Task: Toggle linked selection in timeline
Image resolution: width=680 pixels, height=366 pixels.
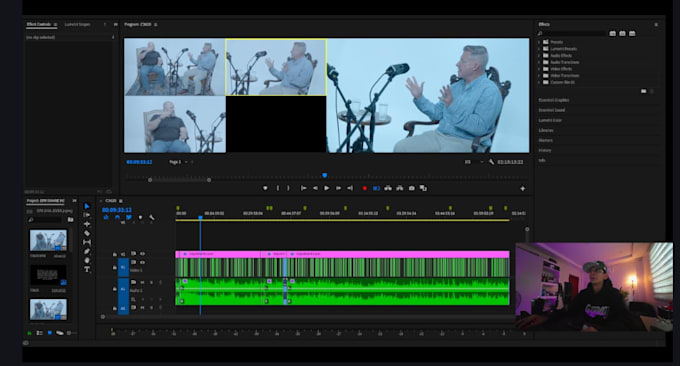Action: pos(129,217)
